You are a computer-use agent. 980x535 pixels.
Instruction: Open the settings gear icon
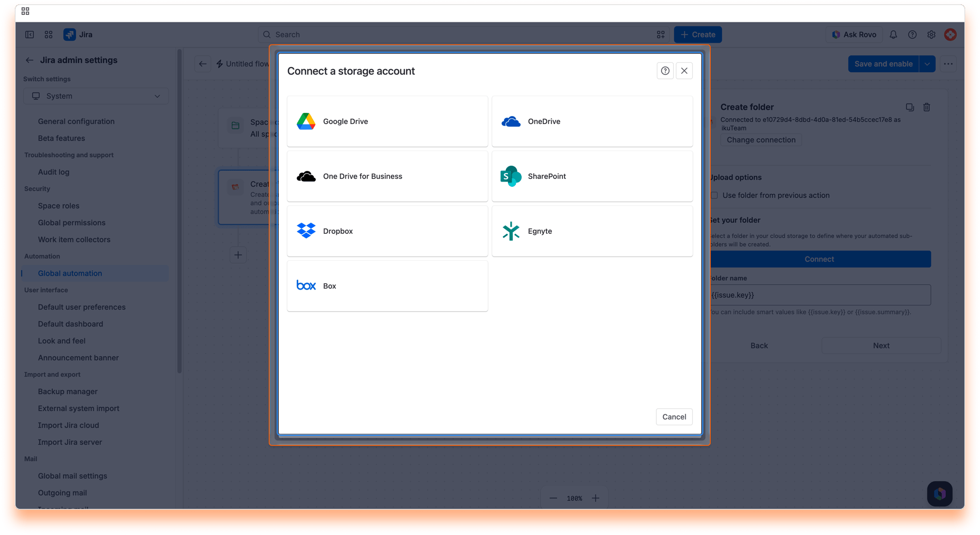(x=931, y=35)
